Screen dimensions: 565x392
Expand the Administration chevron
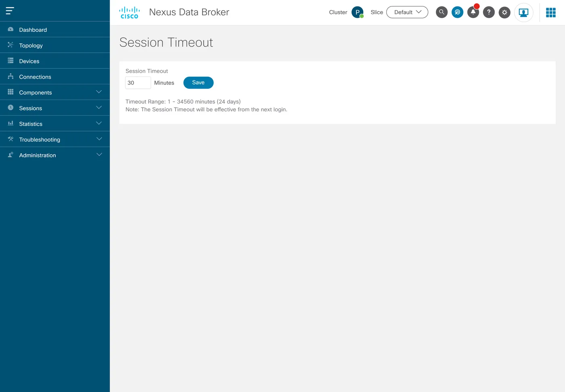pyautogui.click(x=99, y=155)
